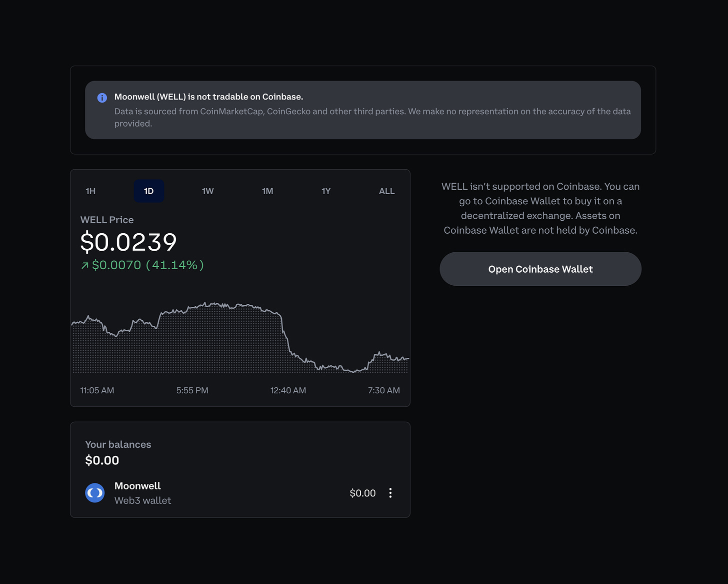
Task: Switch to the 1M chart view
Action: coord(267,191)
